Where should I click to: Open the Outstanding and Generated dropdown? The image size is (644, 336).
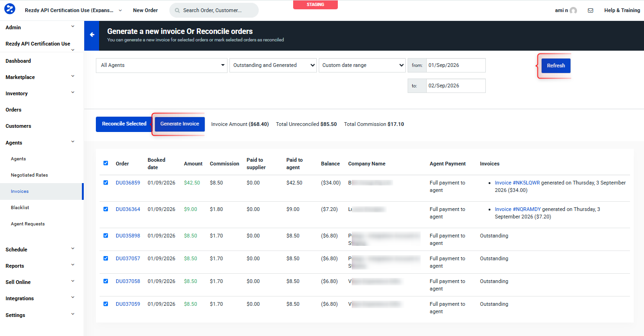(x=273, y=65)
